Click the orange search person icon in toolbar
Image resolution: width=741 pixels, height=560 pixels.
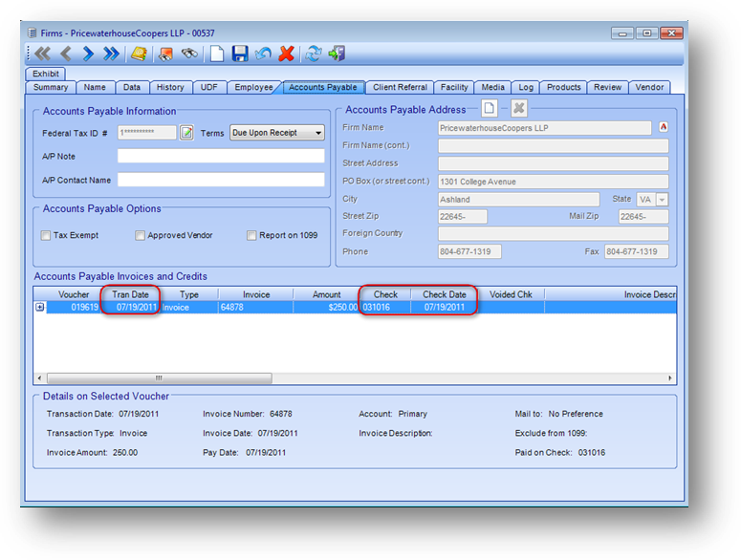pyautogui.click(x=165, y=54)
